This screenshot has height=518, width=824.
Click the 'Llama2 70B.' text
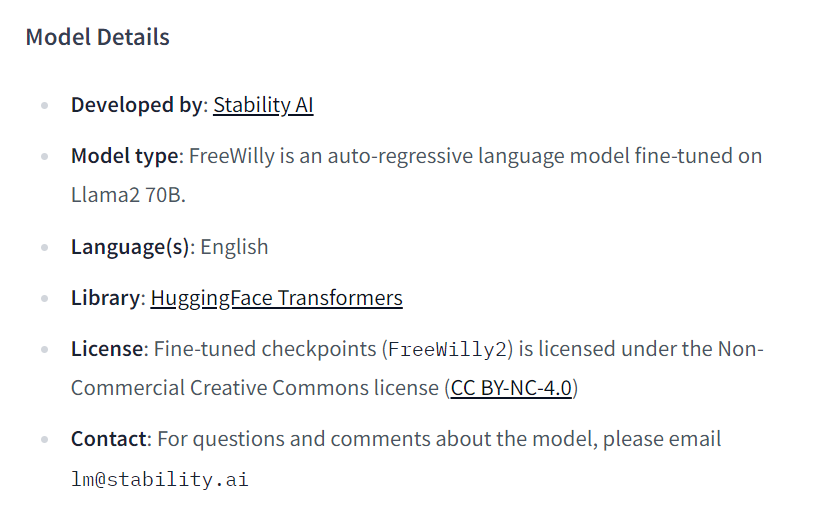tap(128, 195)
